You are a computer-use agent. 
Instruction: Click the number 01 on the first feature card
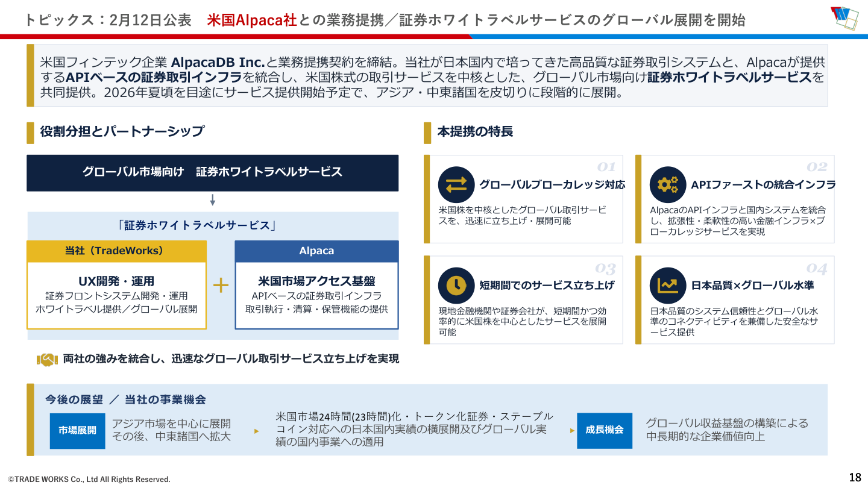[606, 167]
